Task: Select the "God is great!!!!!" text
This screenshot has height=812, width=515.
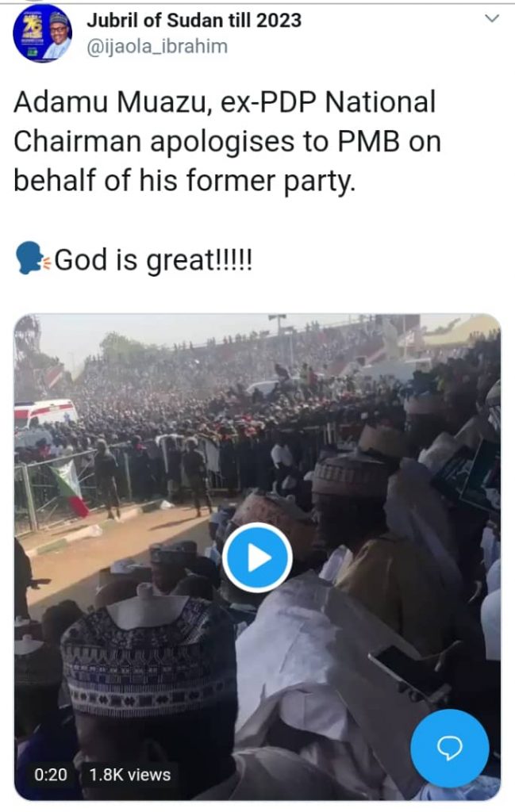Action: pos(153,261)
